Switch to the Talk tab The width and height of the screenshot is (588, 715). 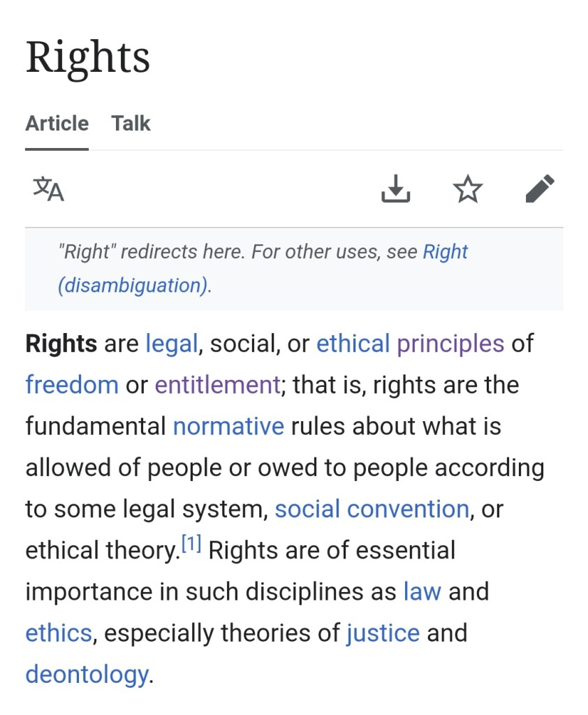(131, 124)
